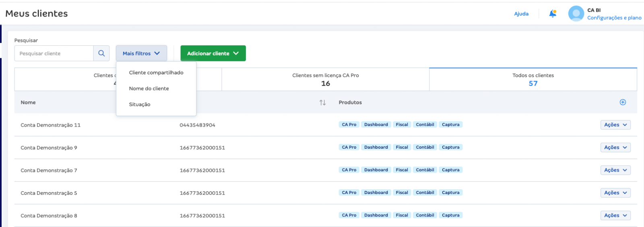Expand Ações for Conta Demonstração 8

tap(615, 215)
